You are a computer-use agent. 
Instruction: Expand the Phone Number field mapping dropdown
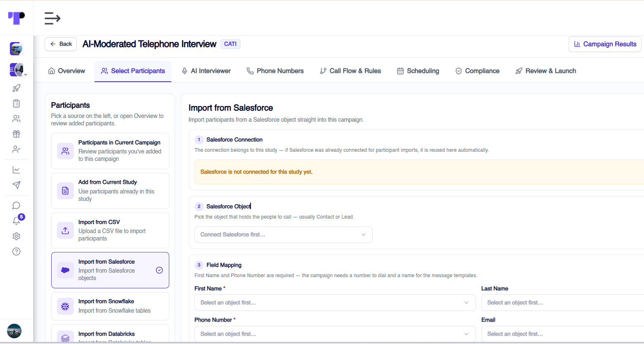[335, 334]
